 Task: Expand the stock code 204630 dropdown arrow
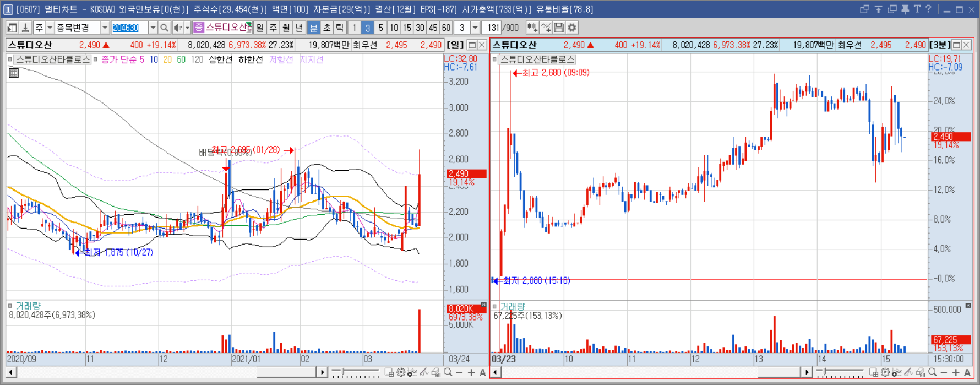tap(153, 28)
